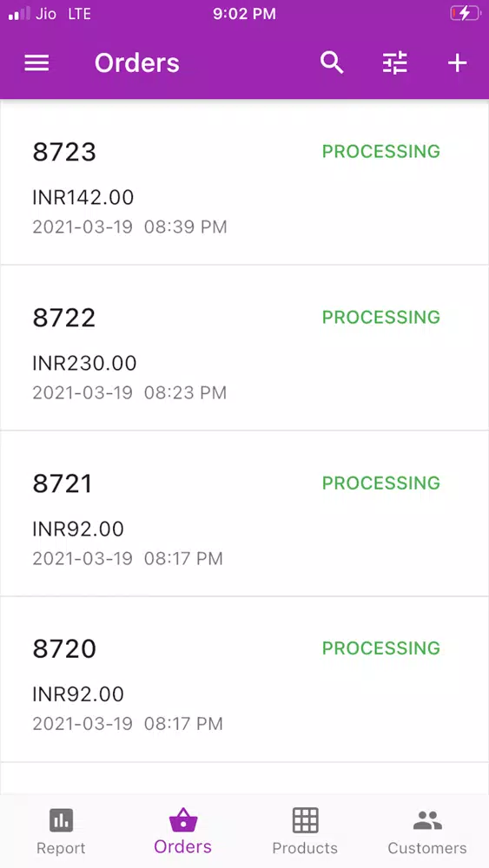Select the INR230.00 amount of order 8722
Screen dimensions: 489x868
point(85,363)
